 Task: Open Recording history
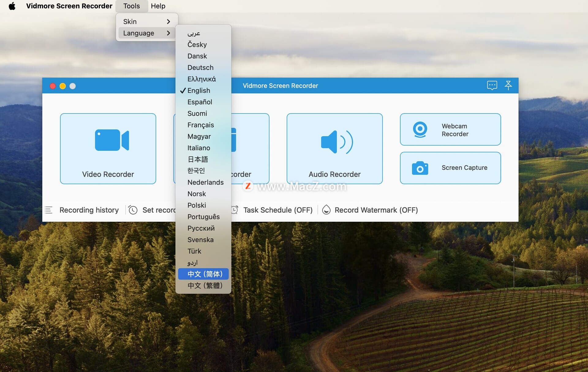pos(89,210)
